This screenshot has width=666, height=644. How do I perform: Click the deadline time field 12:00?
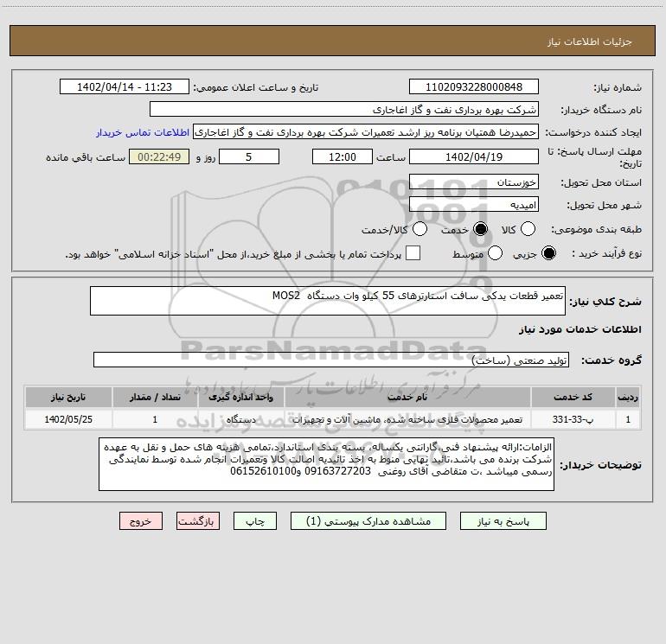[343, 156]
